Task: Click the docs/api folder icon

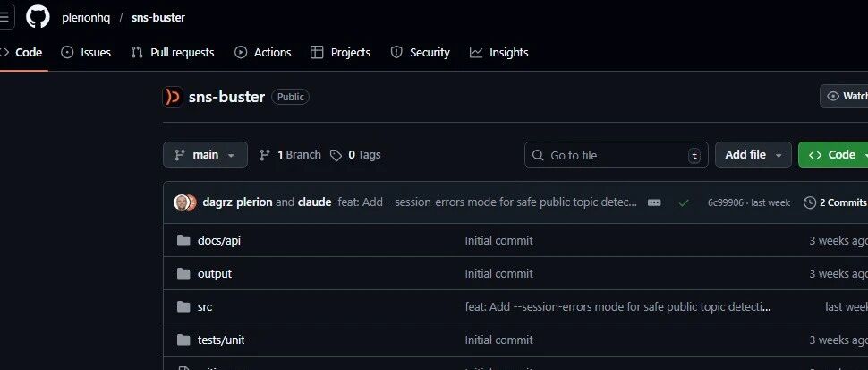Action: click(183, 240)
